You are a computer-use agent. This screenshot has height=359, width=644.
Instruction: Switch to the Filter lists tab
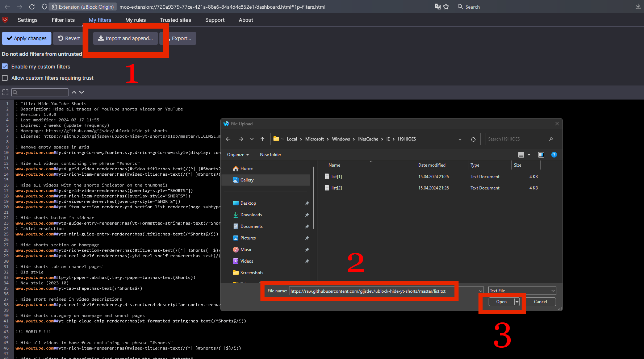63,20
